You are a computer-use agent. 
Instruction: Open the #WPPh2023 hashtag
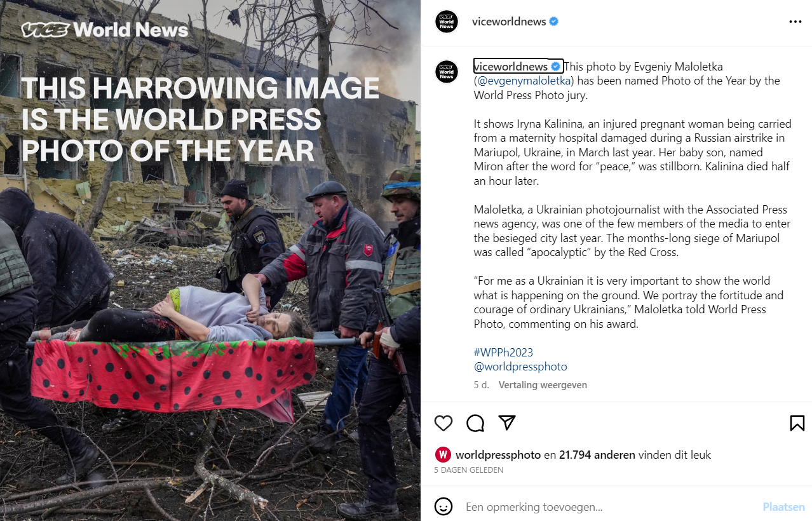click(x=503, y=352)
